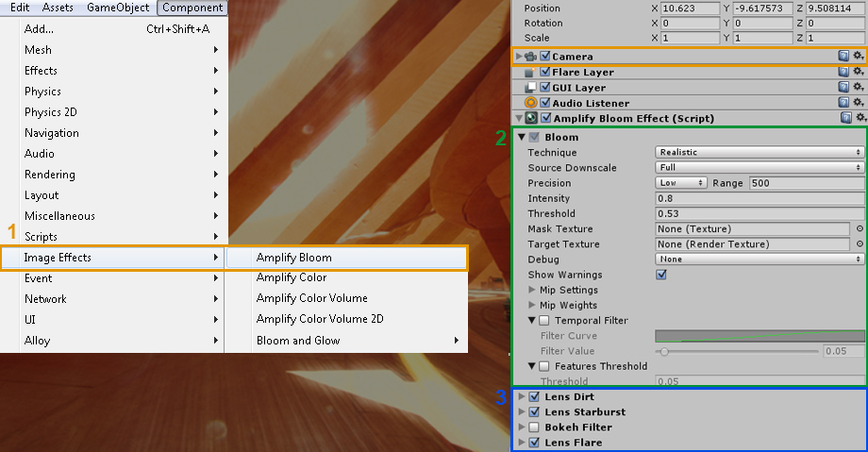
Task: Click the Mask Texture None (Texture) field
Action: click(x=752, y=228)
